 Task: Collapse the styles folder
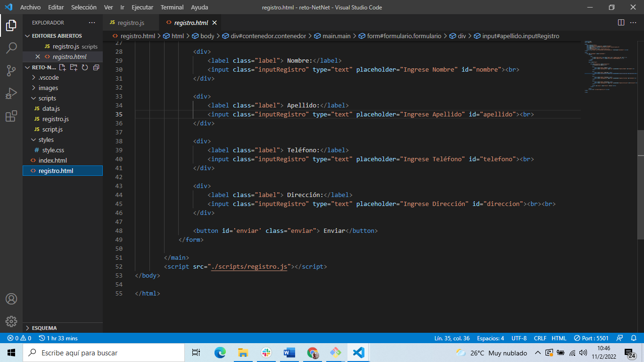coord(63,140)
